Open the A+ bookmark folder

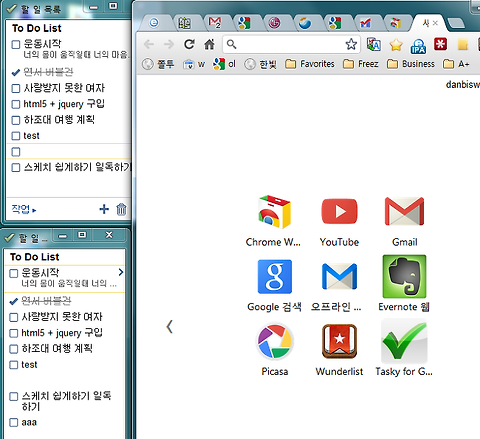pos(456,64)
